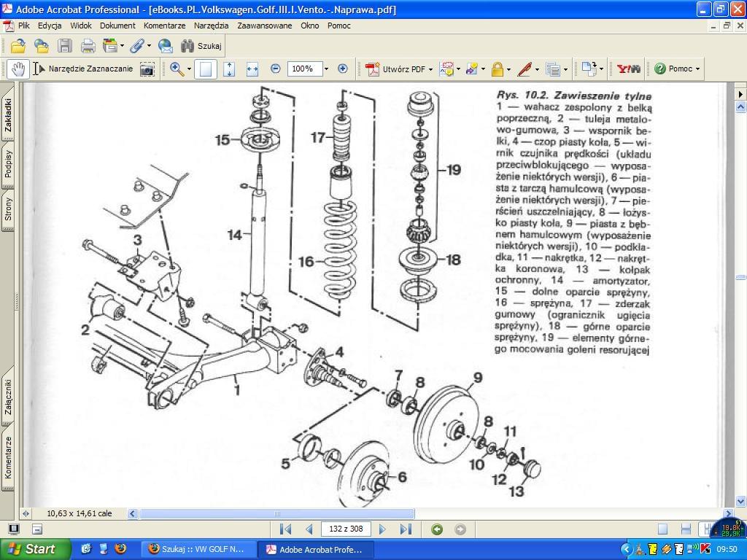
Task: Click the 100% zoom value field
Action: pos(305,69)
